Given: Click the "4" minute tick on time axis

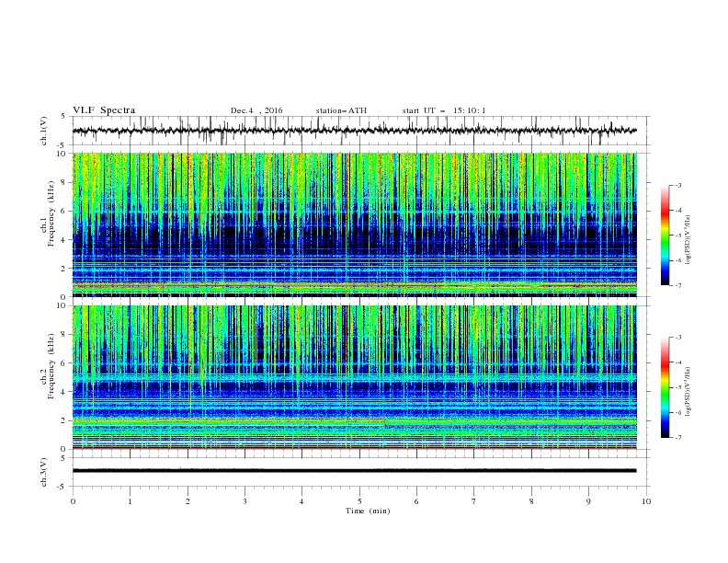Looking at the screenshot, I should (301, 501).
